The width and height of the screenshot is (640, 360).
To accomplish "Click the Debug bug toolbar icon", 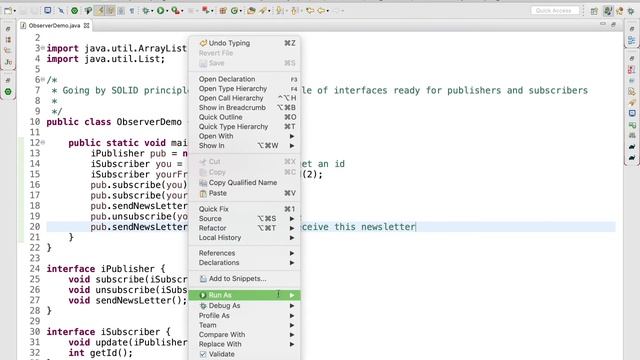I will (145, 11).
